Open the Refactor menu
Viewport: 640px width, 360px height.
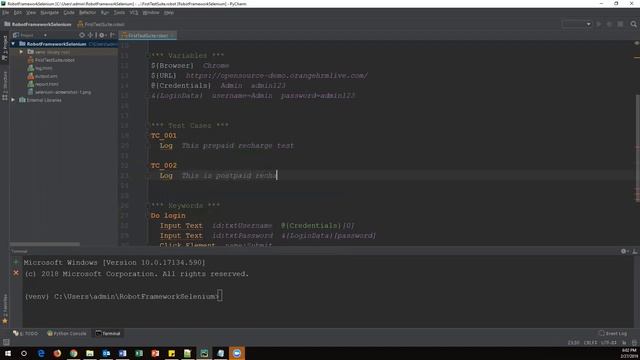coord(87,13)
